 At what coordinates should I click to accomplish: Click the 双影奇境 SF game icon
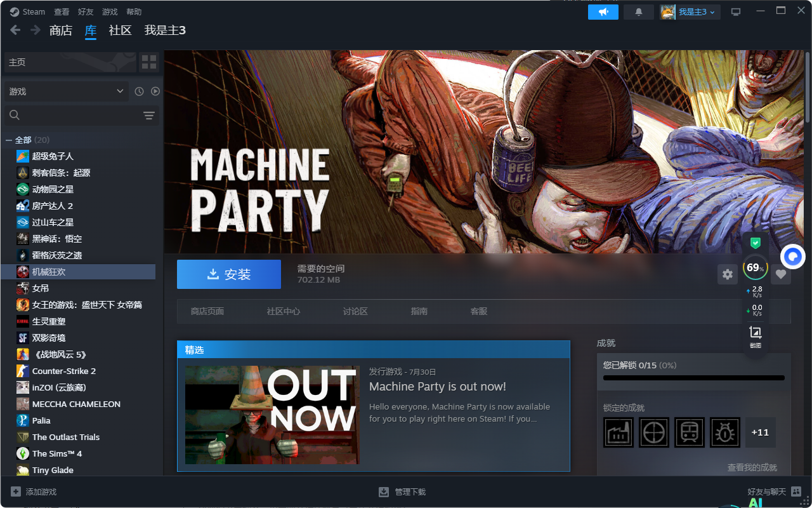[x=23, y=338]
